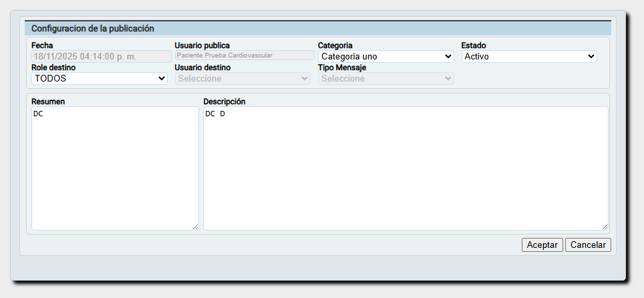Click the Descripción label
The image size is (644, 298).
[224, 102]
